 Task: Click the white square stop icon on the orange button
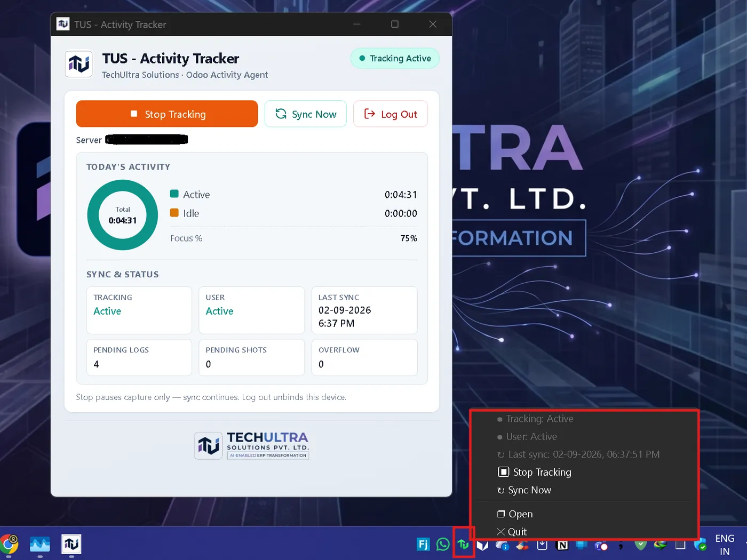(x=134, y=114)
